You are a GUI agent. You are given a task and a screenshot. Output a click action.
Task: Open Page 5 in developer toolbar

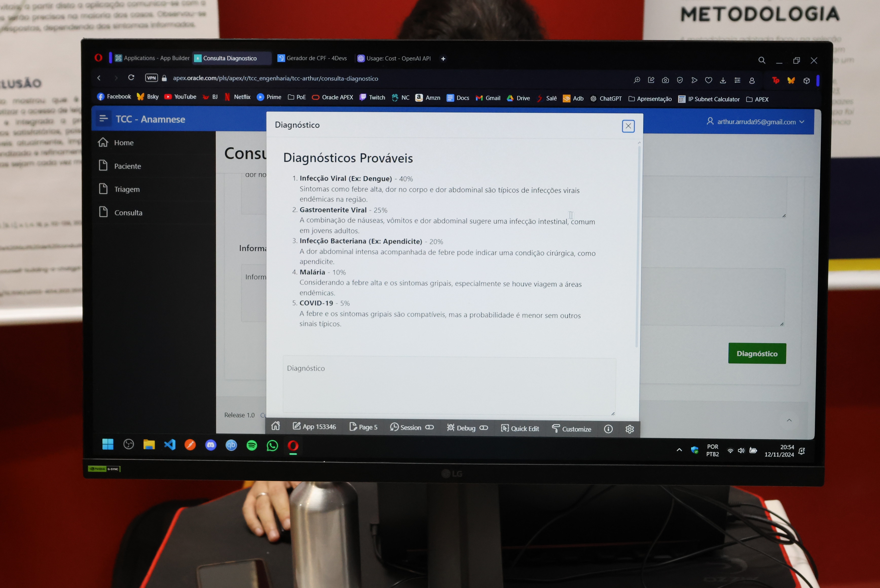pyautogui.click(x=363, y=427)
